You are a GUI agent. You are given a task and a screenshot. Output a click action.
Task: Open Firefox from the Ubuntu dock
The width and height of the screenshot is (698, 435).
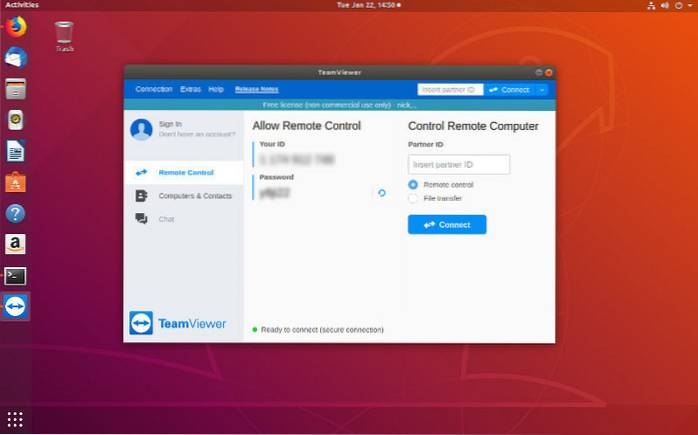(x=15, y=27)
